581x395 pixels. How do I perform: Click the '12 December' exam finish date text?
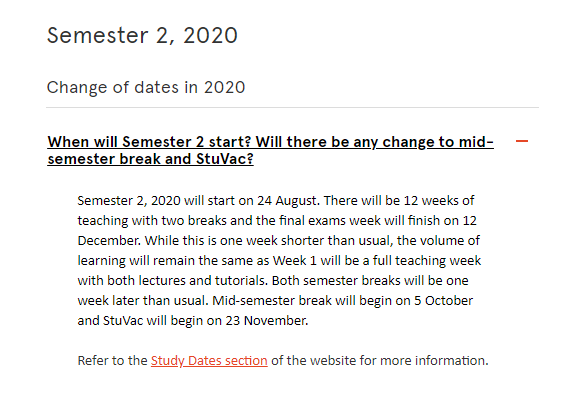tap(277, 230)
